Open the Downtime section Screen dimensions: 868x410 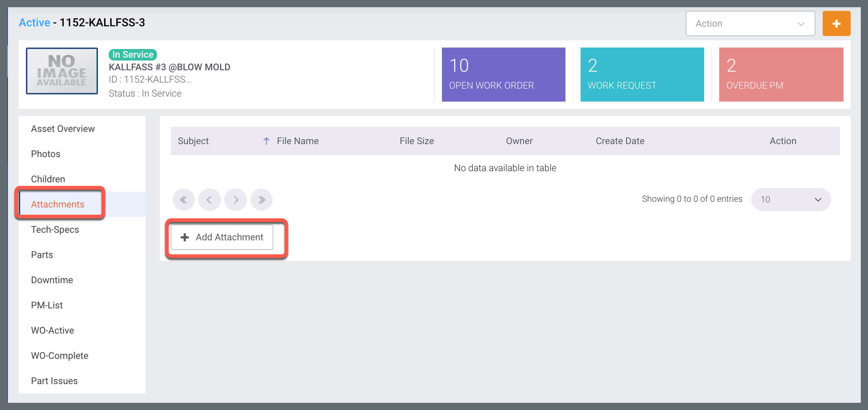[x=52, y=280]
